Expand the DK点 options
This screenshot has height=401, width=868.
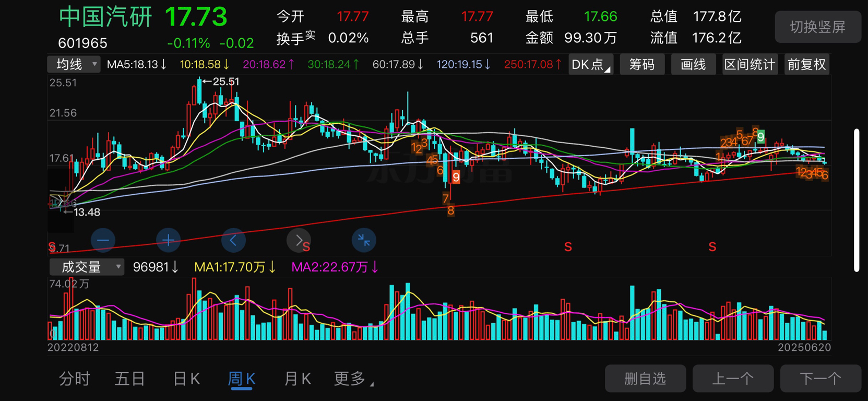(591, 64)
